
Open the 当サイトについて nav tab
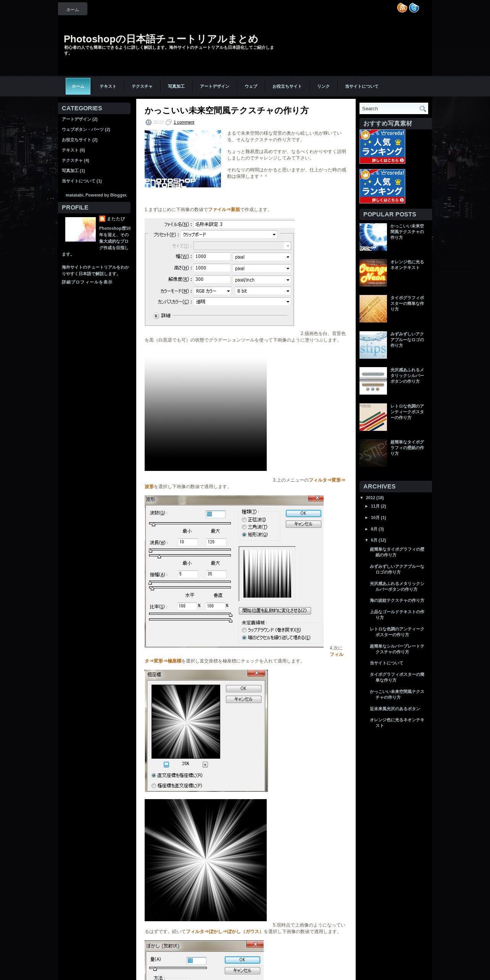click(361, 86)
